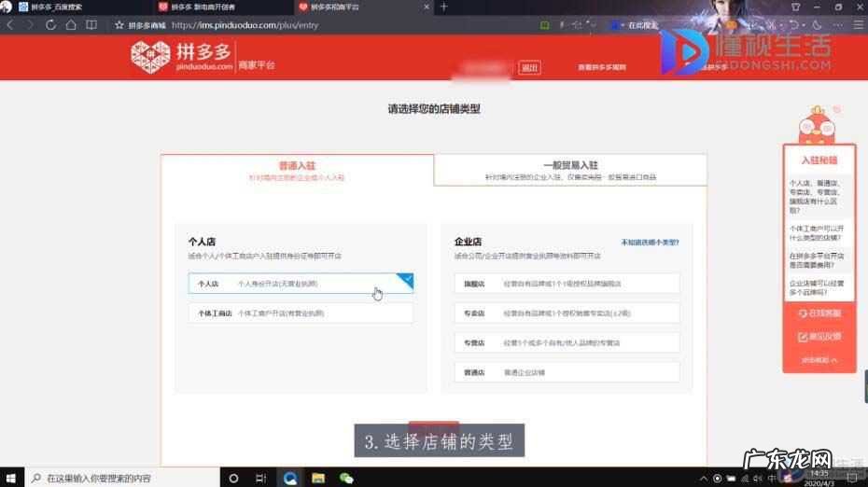Go back with the browser back arrow
This screenshot has width=868, height=487.
(9, 25)
